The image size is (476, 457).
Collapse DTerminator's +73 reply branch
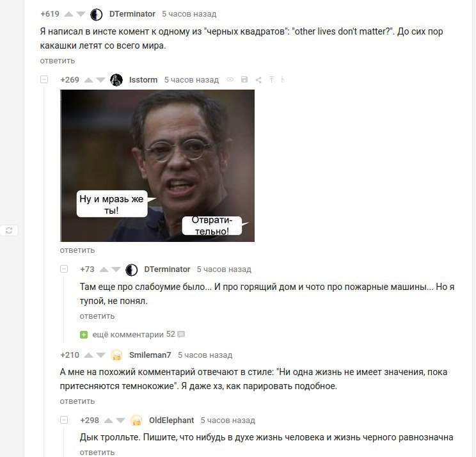[64, 269]
